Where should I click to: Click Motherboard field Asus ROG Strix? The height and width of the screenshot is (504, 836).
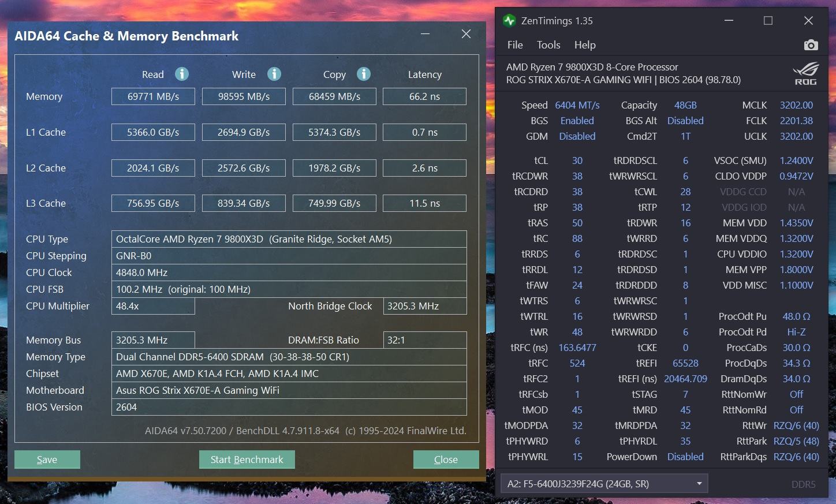click(289, 390)
